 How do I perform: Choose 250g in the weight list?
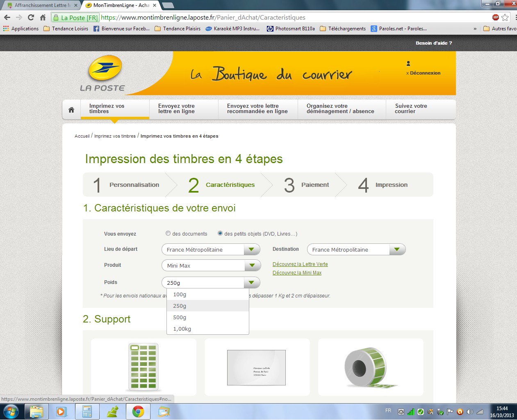coord(208,306)
